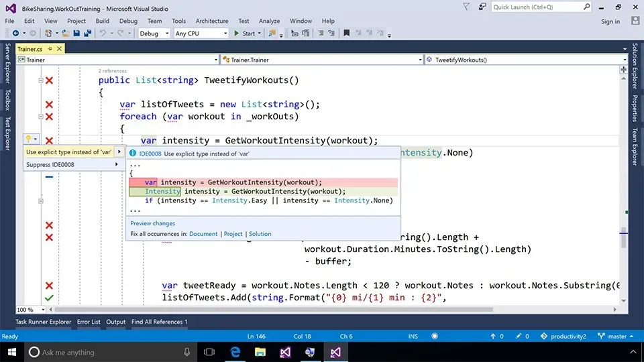Open the Task Runner Explorer tab
644x362 pixels.
tap(43, 322)
